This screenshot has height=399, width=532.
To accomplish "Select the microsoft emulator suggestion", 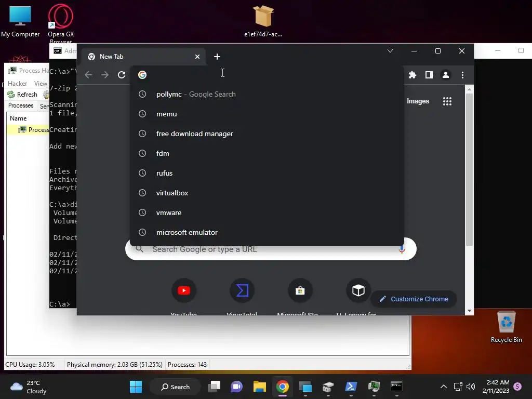I will [x=267, y=232].
